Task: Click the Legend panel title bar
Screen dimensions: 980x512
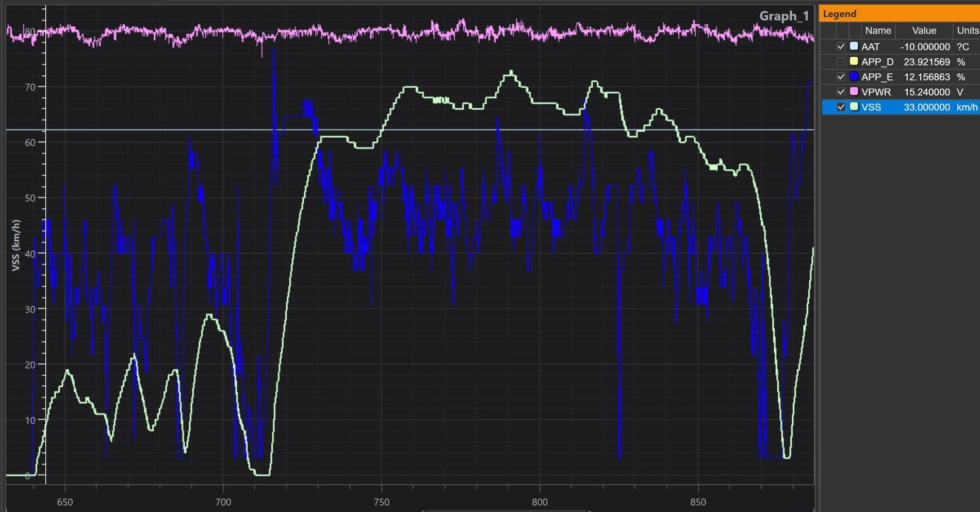Action: [899, 14]
